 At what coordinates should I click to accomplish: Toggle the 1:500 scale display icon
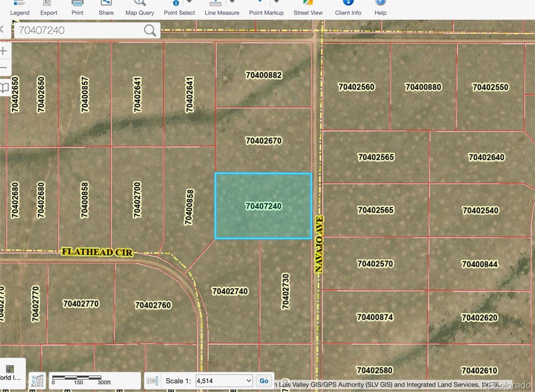(152, 381)
